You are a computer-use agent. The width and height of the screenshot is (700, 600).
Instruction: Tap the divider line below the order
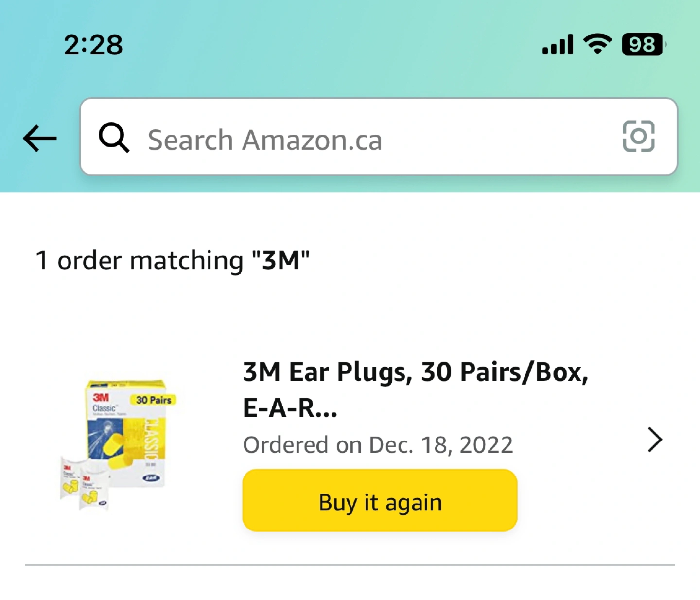350,565
